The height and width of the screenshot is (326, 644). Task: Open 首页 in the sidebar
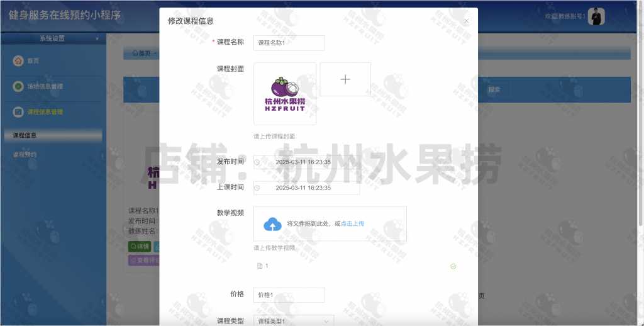point(33,61)
